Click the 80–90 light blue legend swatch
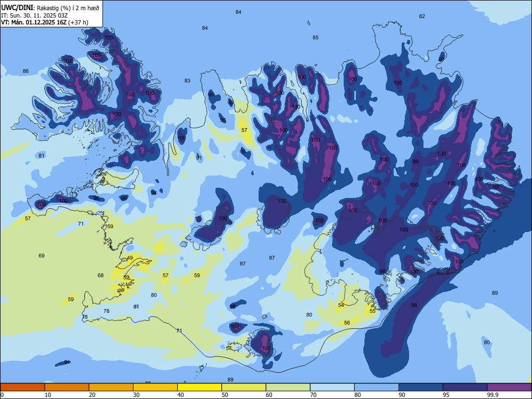 coord(376,387)
